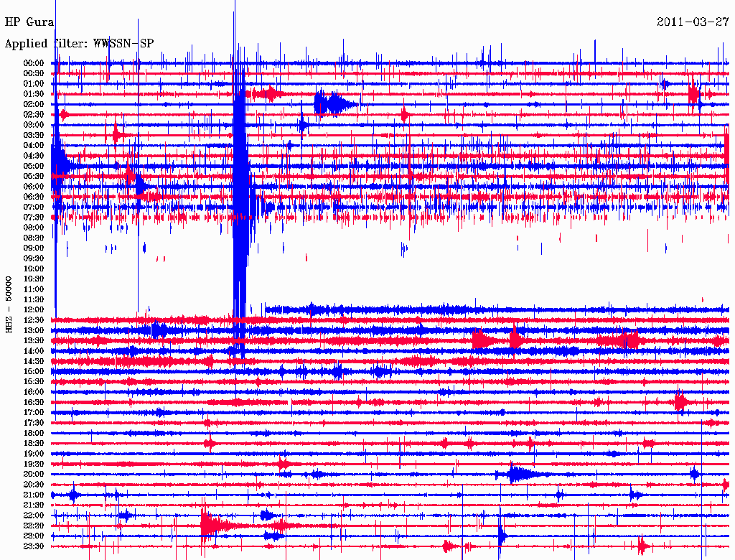Click the blue event on 20:00 trace
735x560 pixels.
(x=518, y=474)
